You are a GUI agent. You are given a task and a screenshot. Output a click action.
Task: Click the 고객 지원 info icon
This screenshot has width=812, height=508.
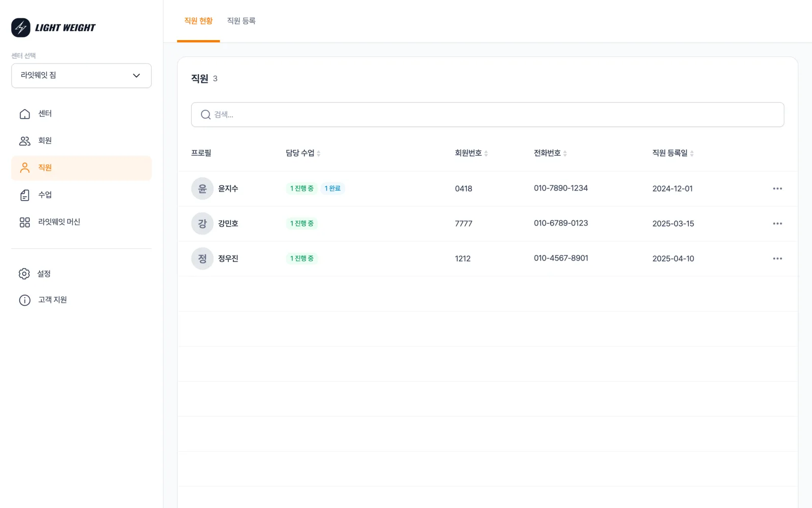tap(25, 300)
